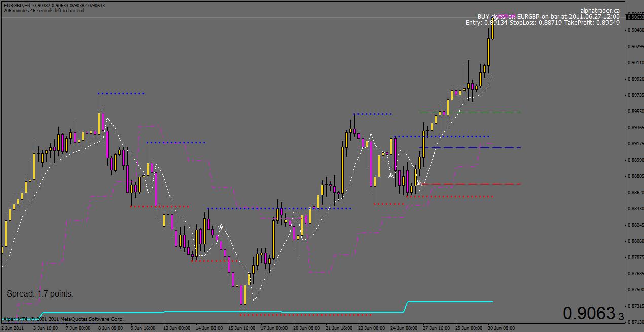Click the '30 Jun 08:00' time axis label
Screen dimensions: 644x332
coord(502,328)
